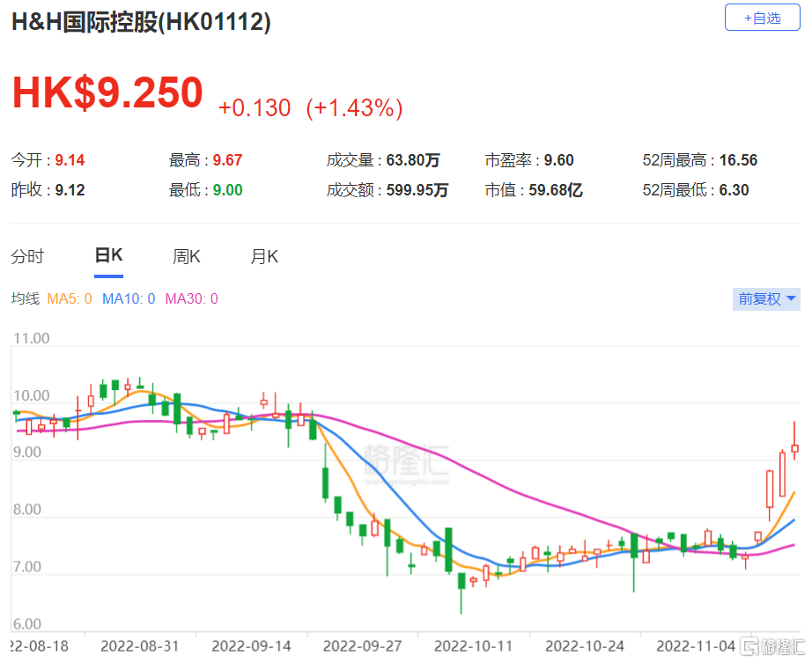Expand the 前复权 adjustment dropdown
The image size is (812, 662).
766,299
